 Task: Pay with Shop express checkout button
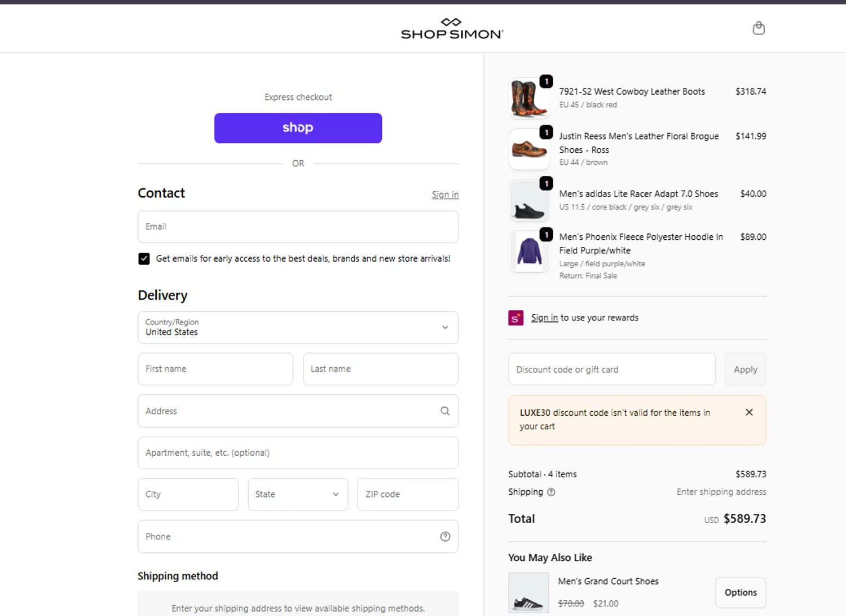tap(298, 128)
